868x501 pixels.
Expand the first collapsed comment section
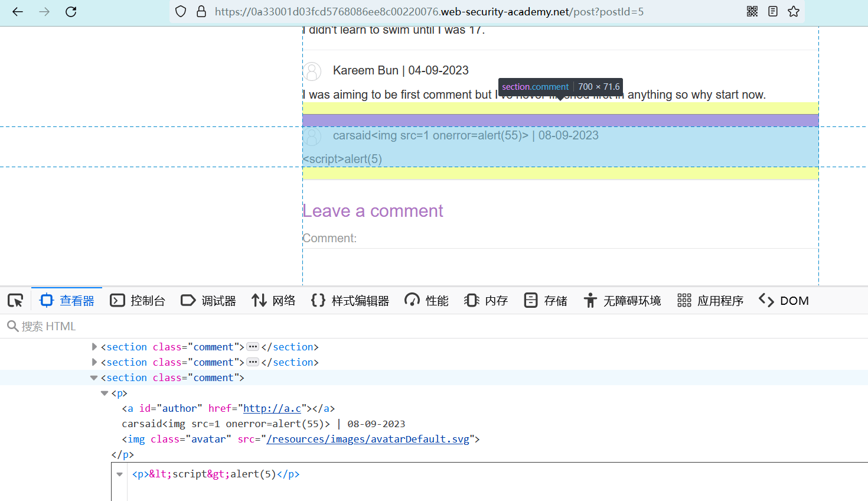[x=94, y=347]
